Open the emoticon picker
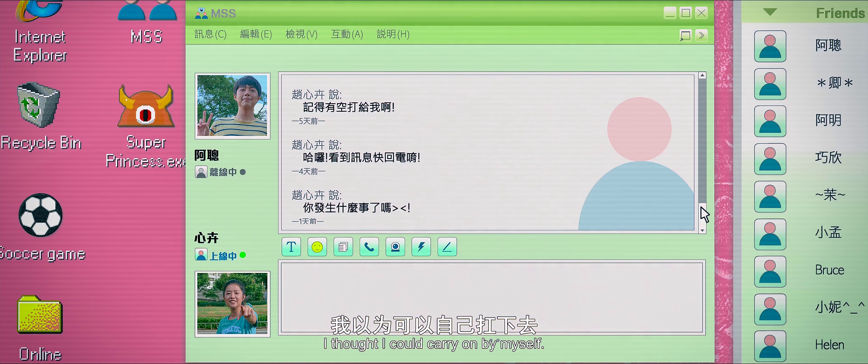Viewport: 868px width, 364px height. [317, 247]
